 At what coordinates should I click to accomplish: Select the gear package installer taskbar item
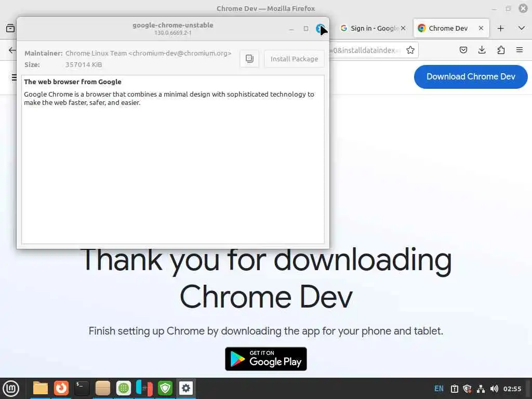coord(186,388)
